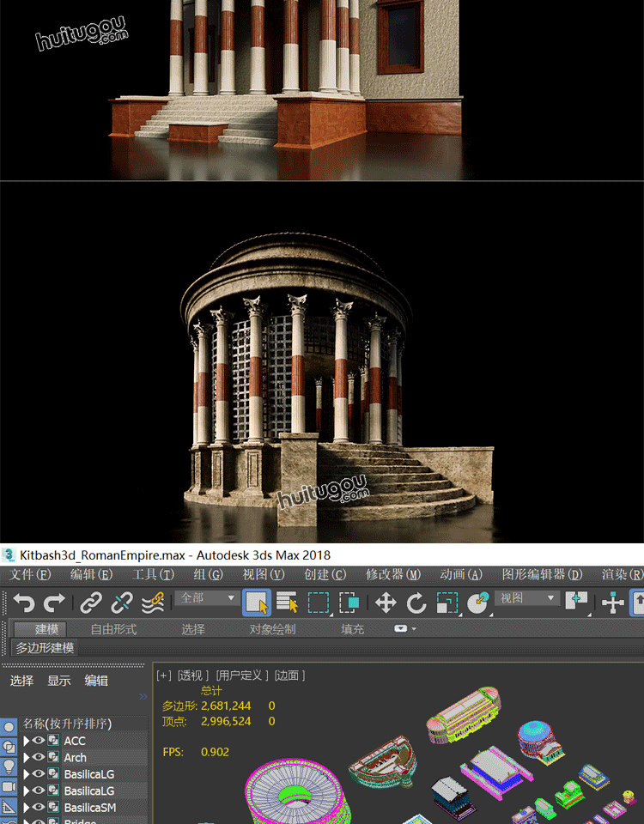Open the 文件(F) menu
This screenshot has height=824, width=644.
point(30,574)
